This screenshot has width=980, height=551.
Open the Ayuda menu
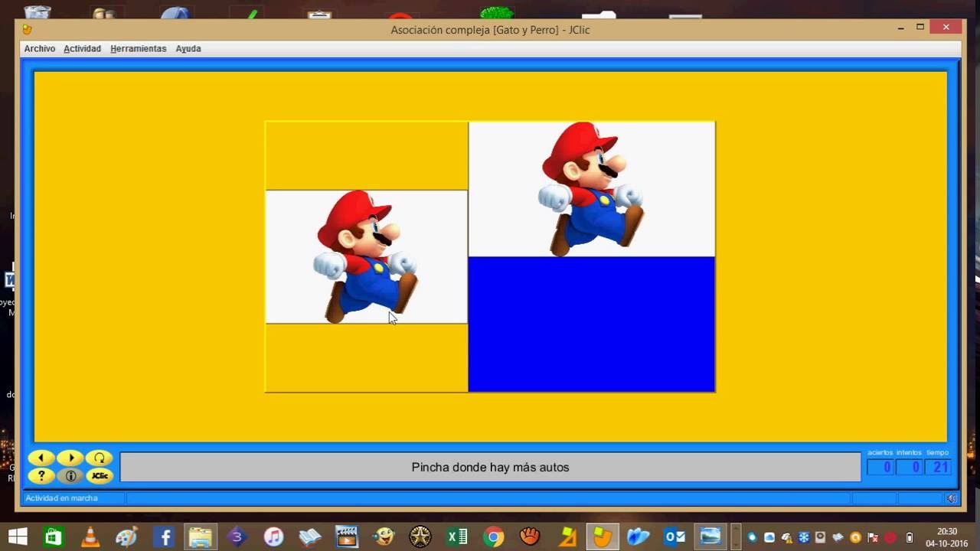point(188,48)
